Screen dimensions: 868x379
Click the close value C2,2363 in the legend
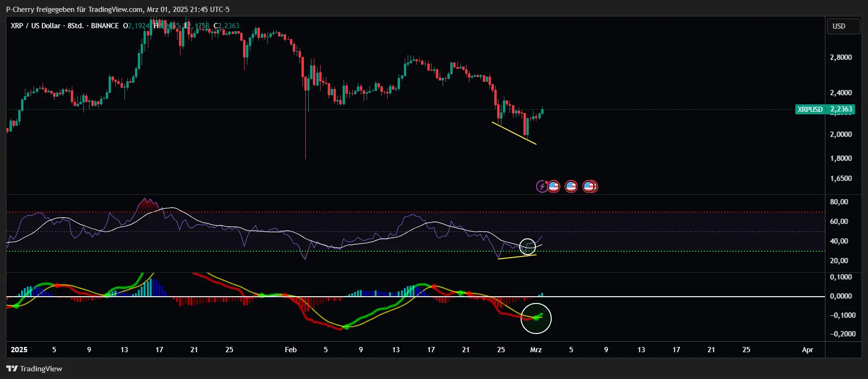(226, 26)
